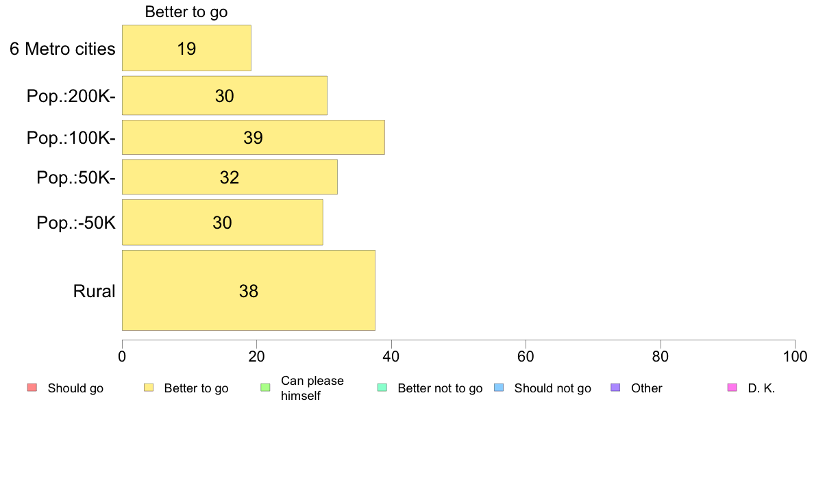The width and height of the screenshot is (814, 504).
Task: Click the red Should go legend swatch
Action: (x=32, y=388)
